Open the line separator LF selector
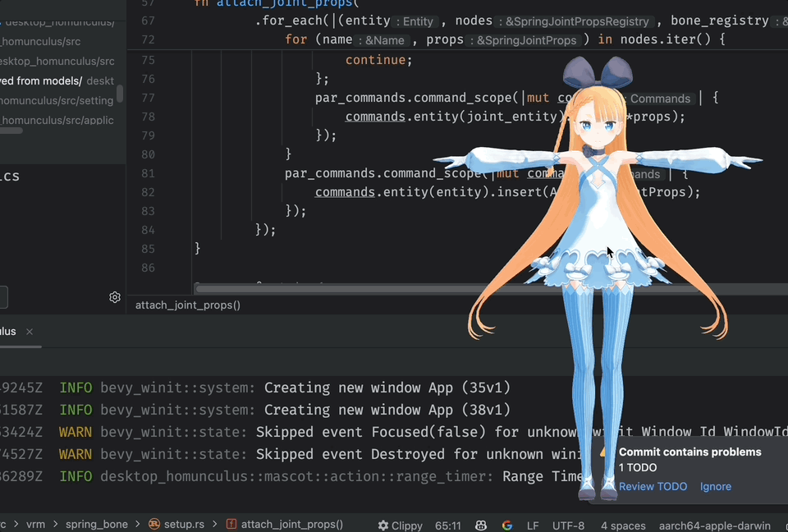The height and width of the screenshot is (532, 788). coord(533,525)
